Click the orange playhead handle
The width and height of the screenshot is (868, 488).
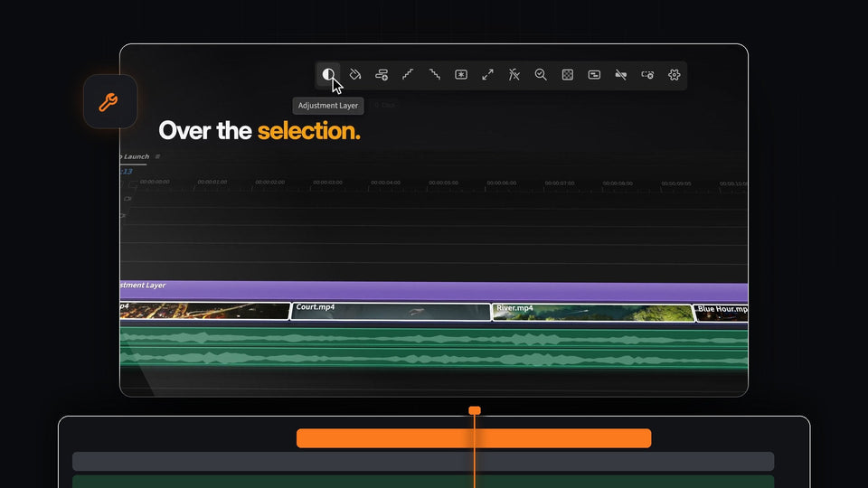[475, 410]
